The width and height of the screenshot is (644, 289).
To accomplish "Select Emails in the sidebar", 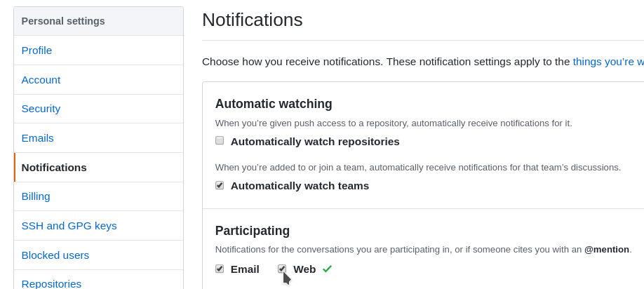I will [x=38, y=138].
